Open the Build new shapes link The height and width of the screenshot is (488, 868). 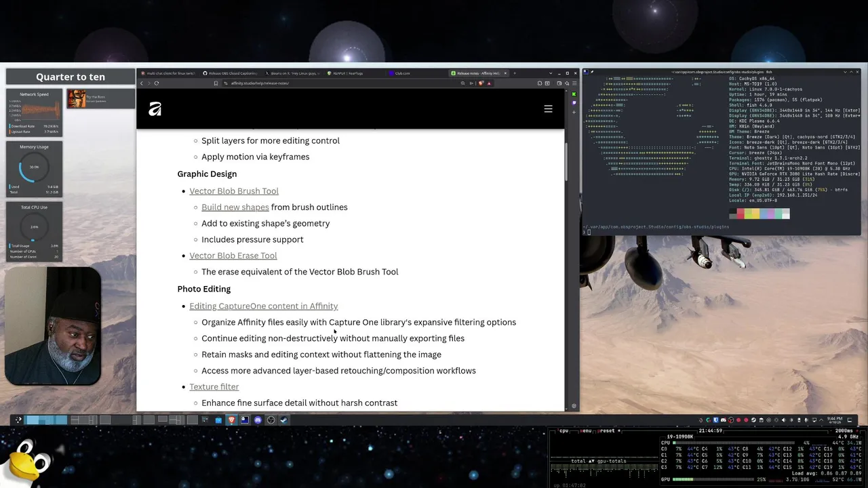coord(235,207)
